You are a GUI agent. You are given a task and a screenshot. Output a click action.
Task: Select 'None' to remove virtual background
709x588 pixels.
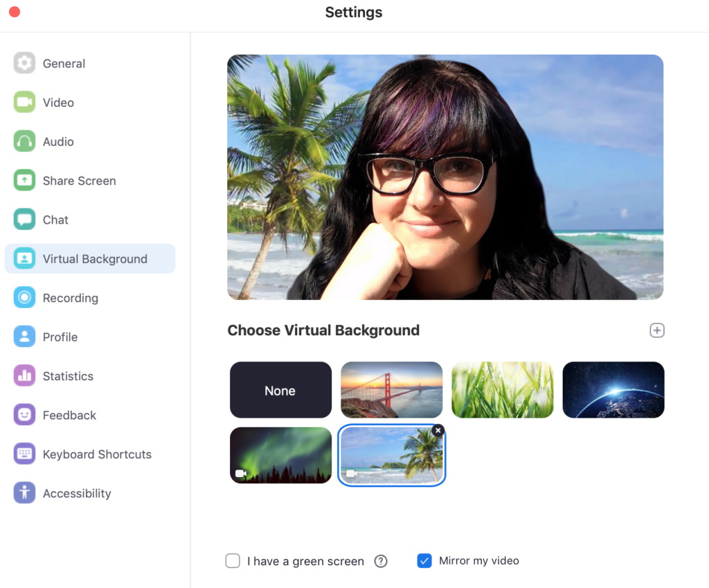click(x=280, y=390)
